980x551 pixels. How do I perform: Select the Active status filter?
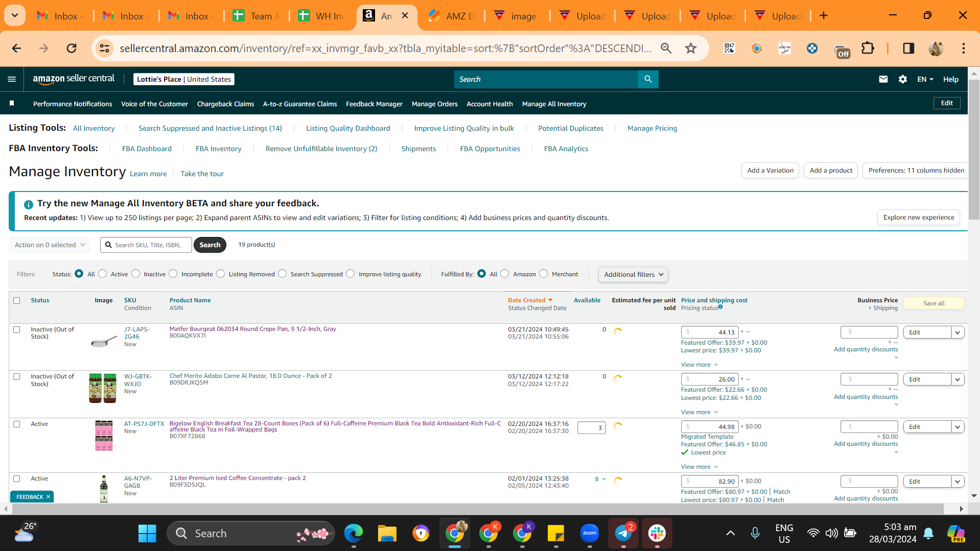click(103, 274)
